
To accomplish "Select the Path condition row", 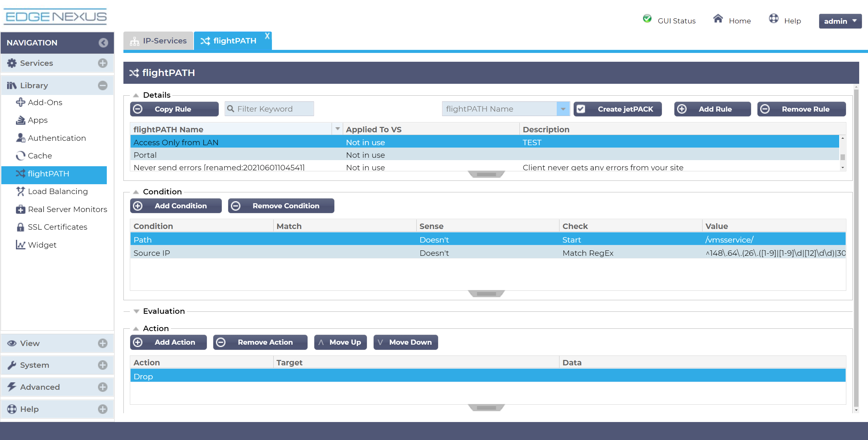I will (x=488, y=240).
